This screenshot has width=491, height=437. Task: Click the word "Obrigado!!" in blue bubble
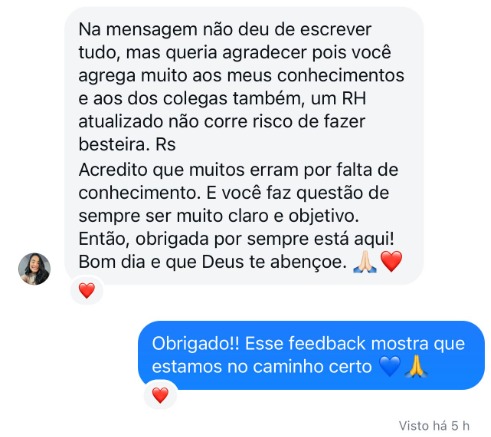(x=196, y=344)
